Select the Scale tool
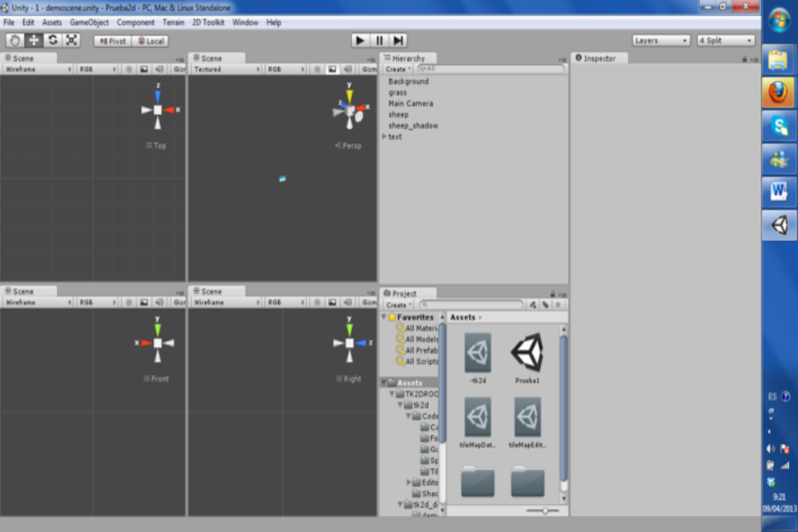The height and width of the screenshot is (532, 798). tap(70, 39)
